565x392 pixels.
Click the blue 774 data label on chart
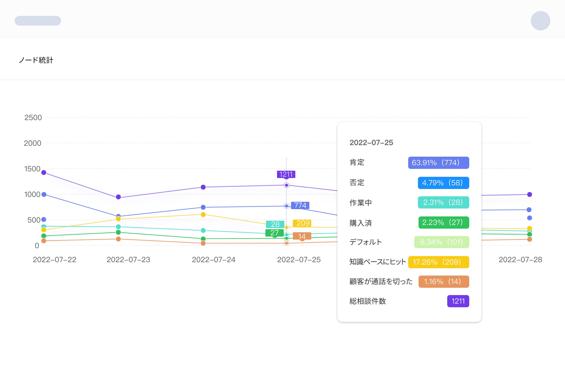[300, 205]
